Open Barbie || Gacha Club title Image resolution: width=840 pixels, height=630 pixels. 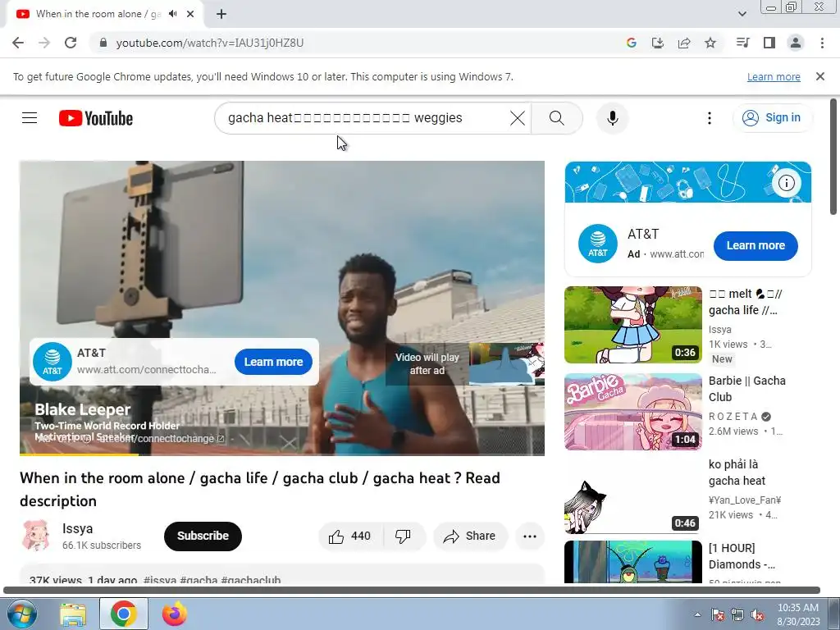tap(746, 389)
